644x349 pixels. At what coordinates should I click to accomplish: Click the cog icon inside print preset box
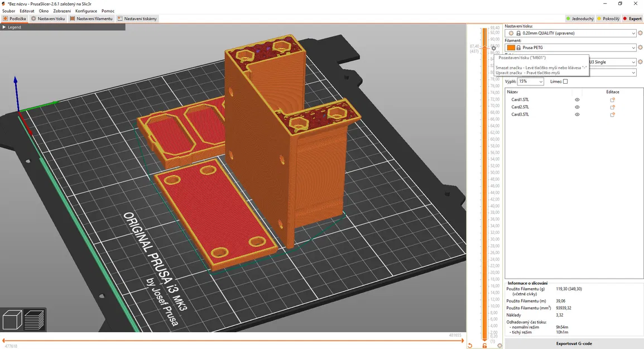point(511,34)
